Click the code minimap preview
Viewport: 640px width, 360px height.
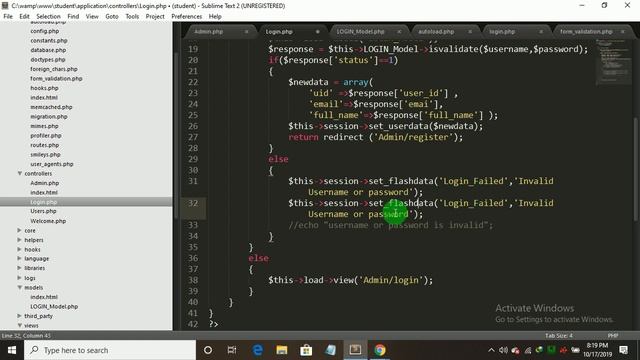pos(613,61)
